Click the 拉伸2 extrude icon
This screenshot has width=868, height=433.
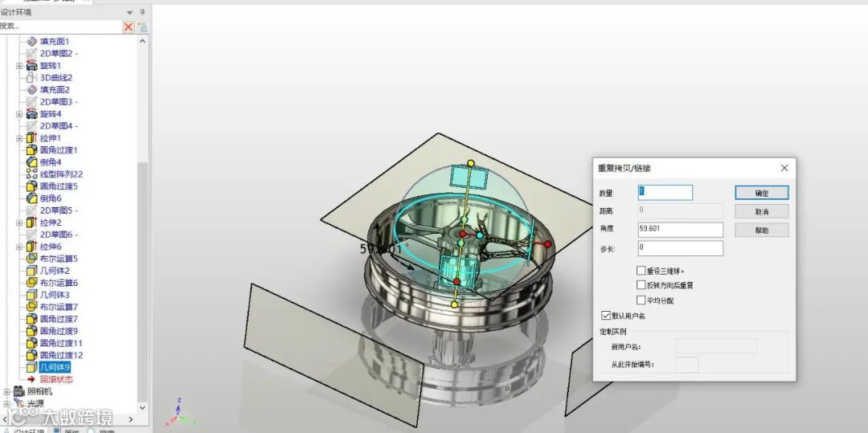click(x=31, y=223)
